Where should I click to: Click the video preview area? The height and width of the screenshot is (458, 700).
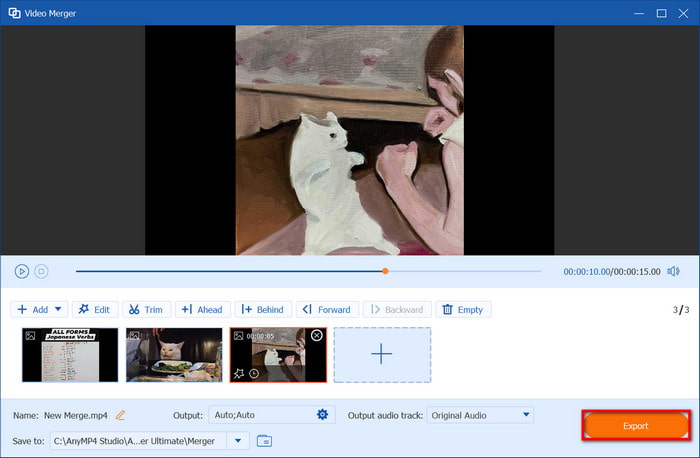pos(350,140)
